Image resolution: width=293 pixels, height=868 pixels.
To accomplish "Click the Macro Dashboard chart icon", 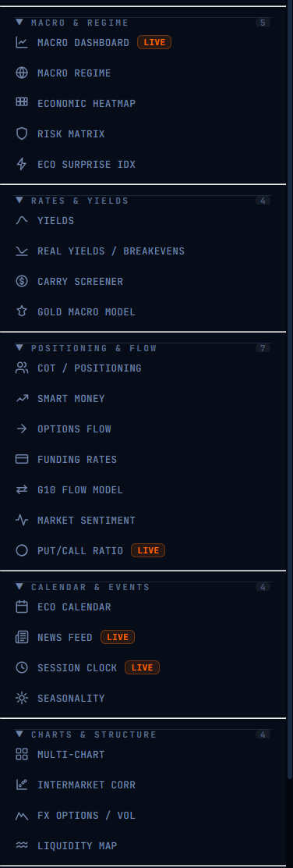I will [x=22, y=43].
